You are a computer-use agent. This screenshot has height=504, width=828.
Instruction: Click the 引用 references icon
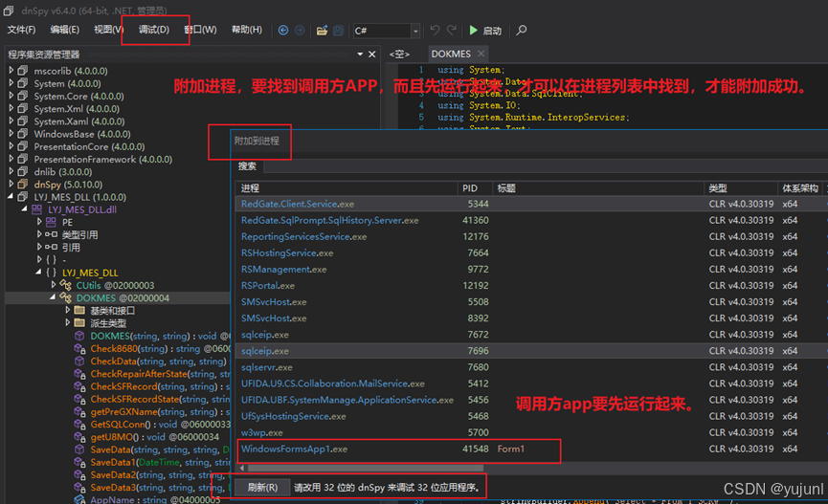[52, 247]
